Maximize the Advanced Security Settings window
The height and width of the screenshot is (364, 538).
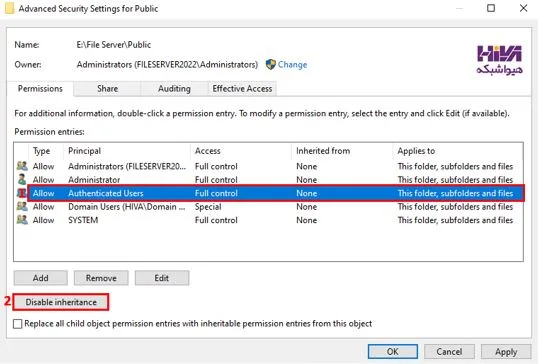tap(491, 8)
